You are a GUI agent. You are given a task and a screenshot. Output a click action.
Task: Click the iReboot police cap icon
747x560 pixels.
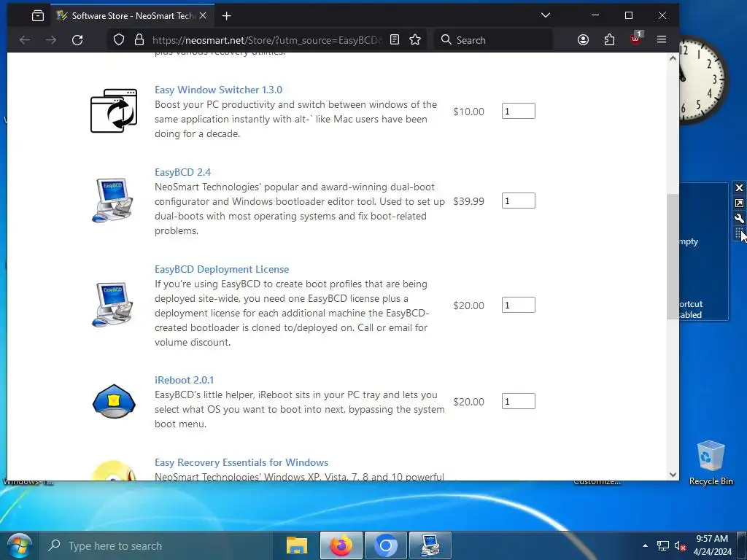(x=114, y=402)
